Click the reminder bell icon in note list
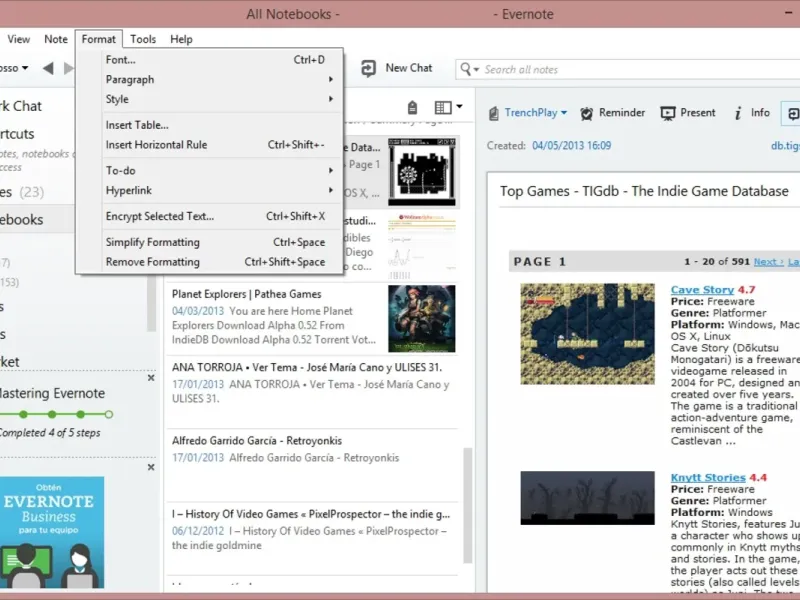 click(x=412, y=108)
